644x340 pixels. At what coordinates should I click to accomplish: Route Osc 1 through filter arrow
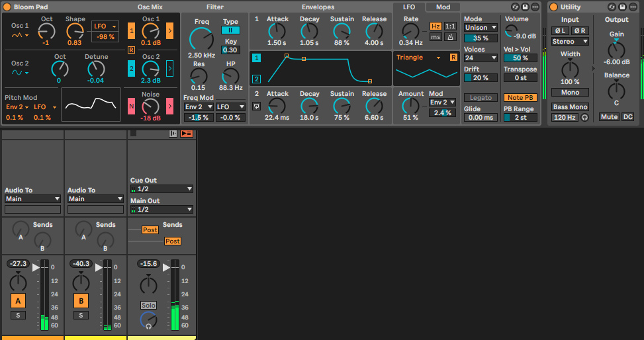(169, 31)
